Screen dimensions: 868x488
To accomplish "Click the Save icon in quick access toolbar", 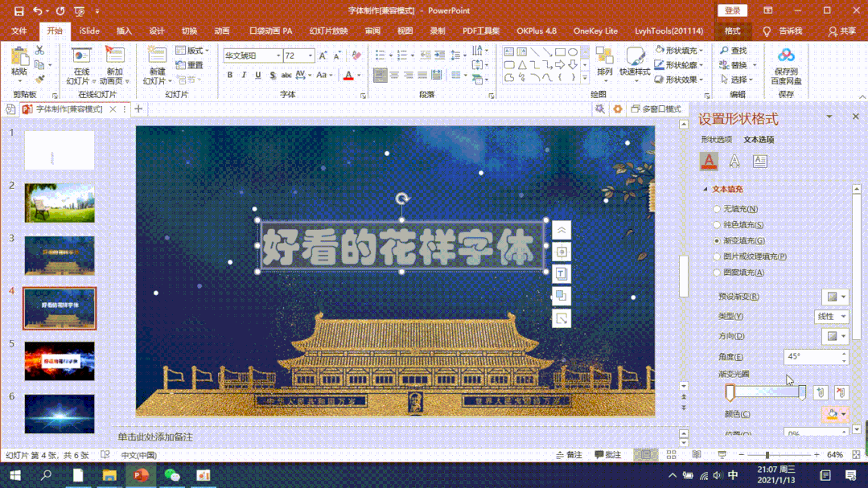I will coord(19,11).
